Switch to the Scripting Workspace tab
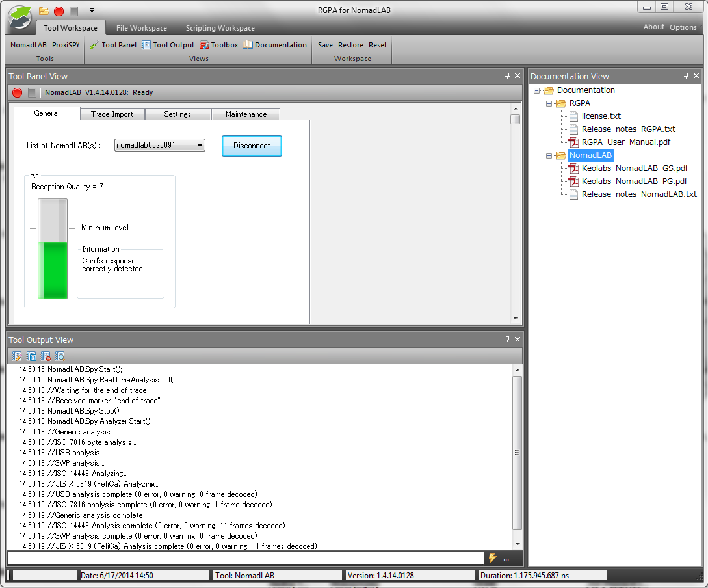The image size is (708, 588). point(220,28)
